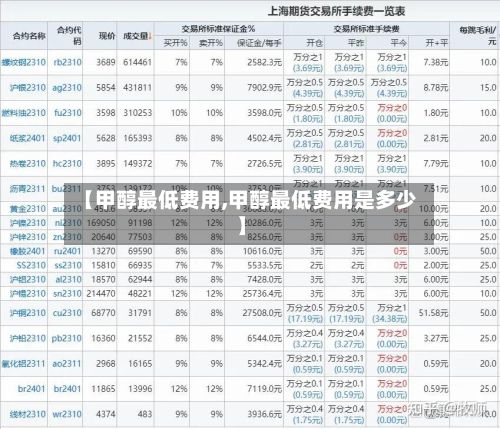Select margin cell 7902.9元
Viewport: 500px width, 429px height.
point(264,88)
